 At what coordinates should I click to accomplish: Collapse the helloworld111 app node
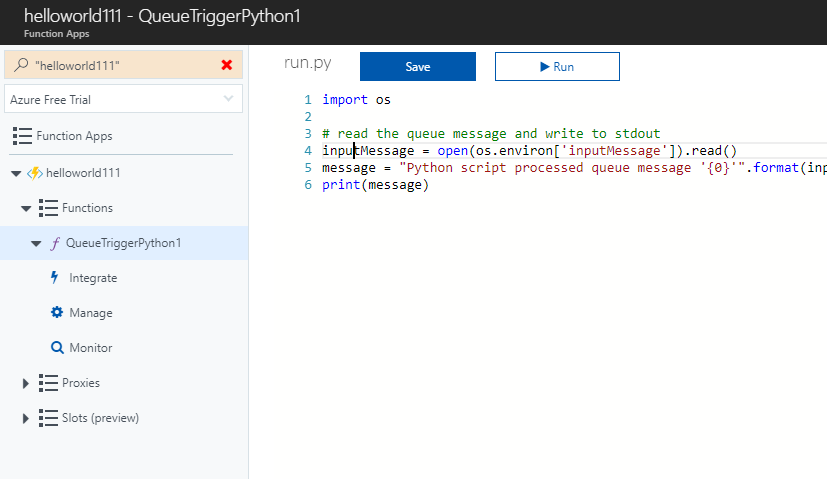[16, 173]
